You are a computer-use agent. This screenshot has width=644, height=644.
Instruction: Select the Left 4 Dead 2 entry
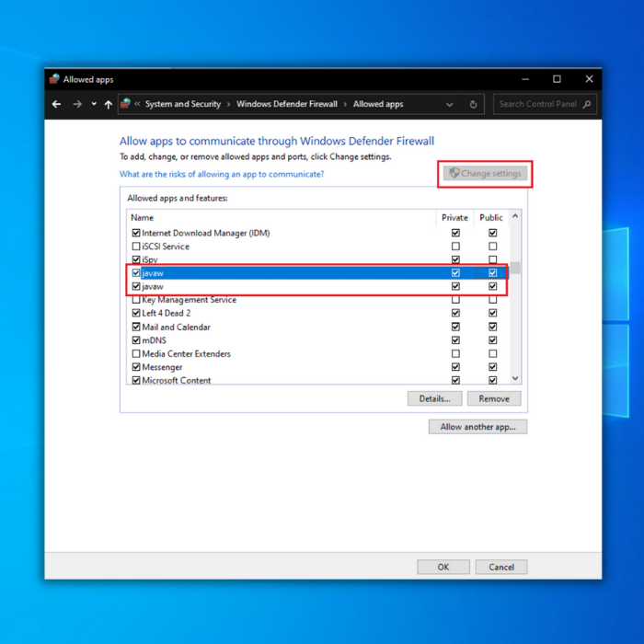pyautogui.click(x=318, y=313)
